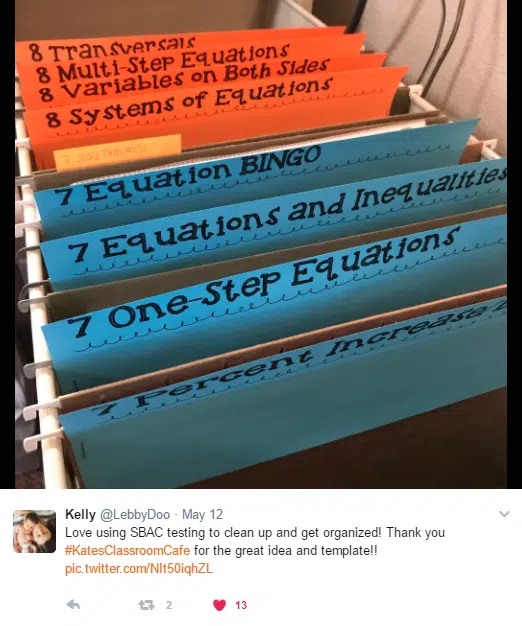Click the yellow sticky note in the photo

coord(117,152)
